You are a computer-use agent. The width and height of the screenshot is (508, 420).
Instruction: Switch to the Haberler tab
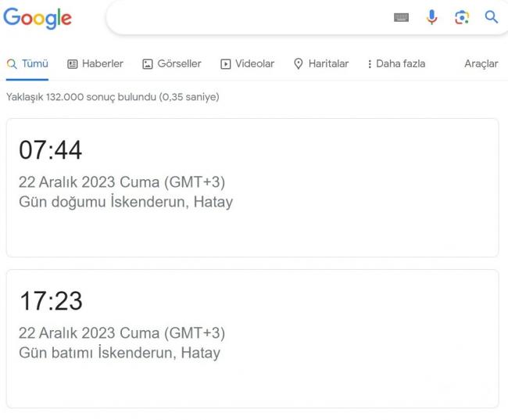point(95,63)
